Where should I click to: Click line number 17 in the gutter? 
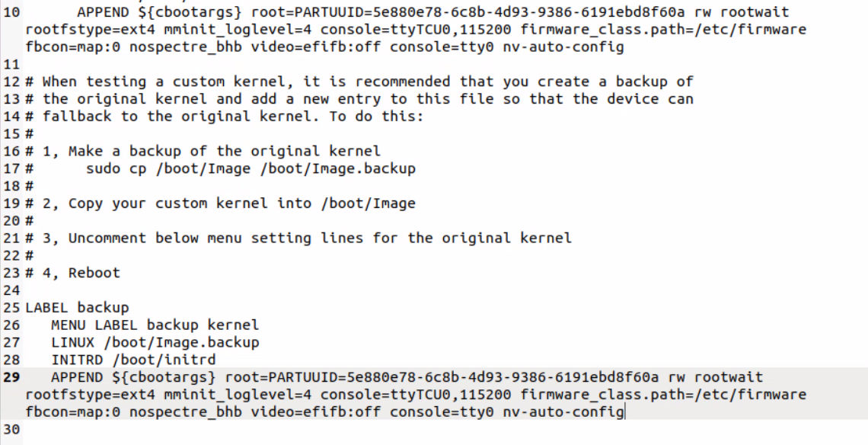[x=11, y=168]
